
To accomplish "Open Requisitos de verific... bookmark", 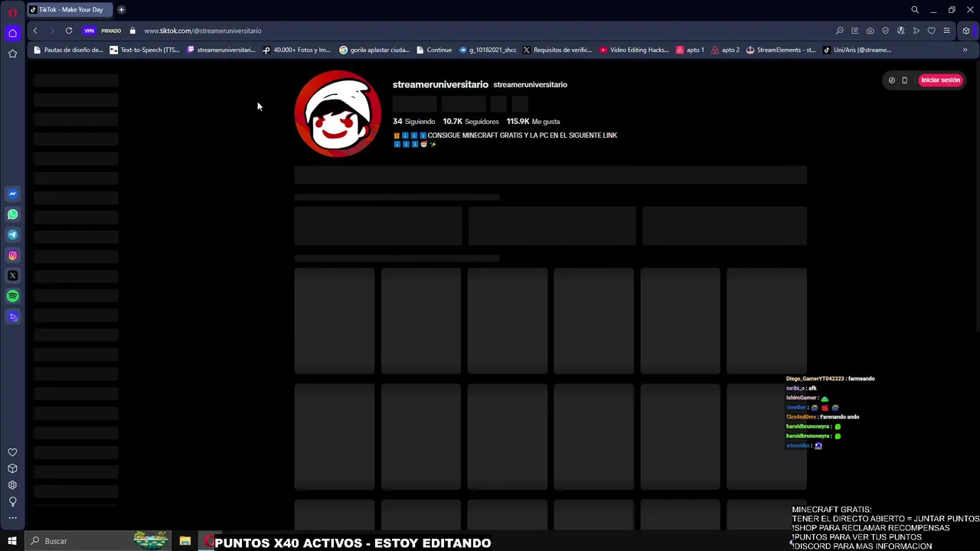I will coord(557,50).
